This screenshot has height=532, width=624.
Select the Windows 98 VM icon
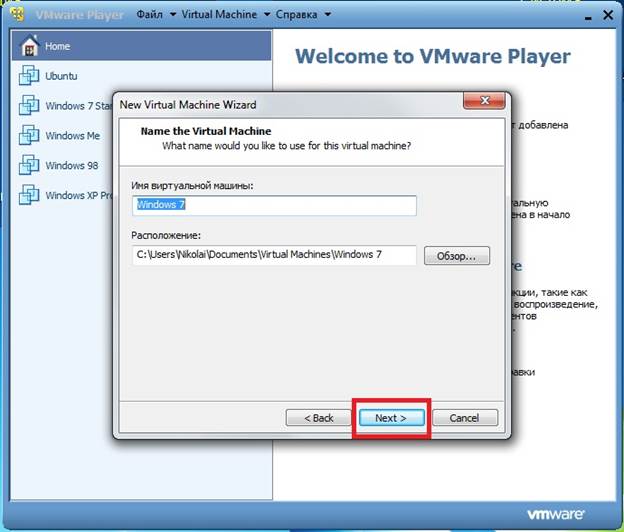(x=29, y=165)
